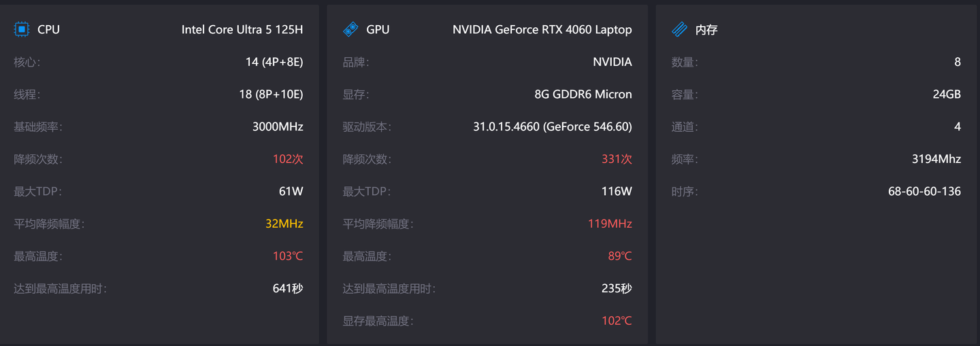Click the GPU graphics card icon
Image resolution: width=980 pixels, height=346 pixels.
(350, 29)
